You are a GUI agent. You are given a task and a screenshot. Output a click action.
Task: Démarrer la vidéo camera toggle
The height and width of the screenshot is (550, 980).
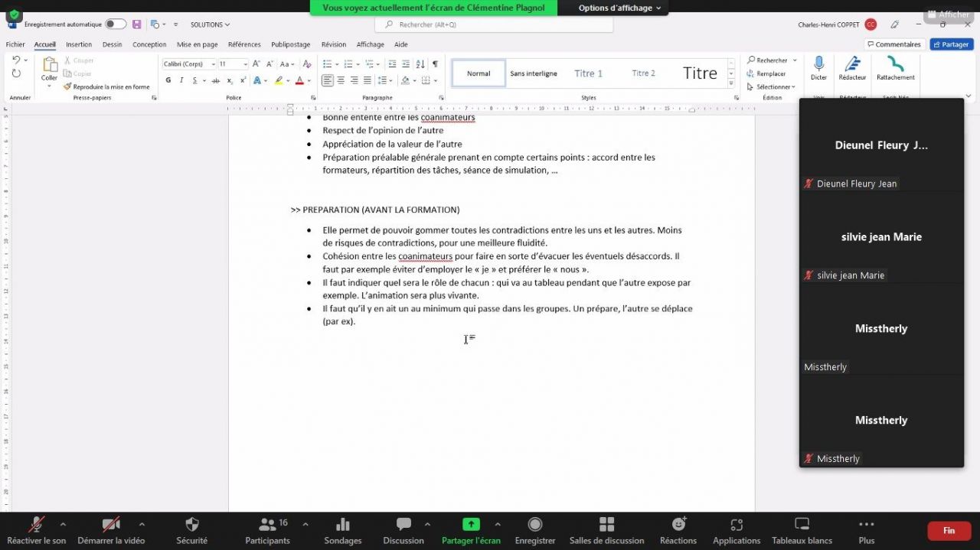[x=111, y=531]
